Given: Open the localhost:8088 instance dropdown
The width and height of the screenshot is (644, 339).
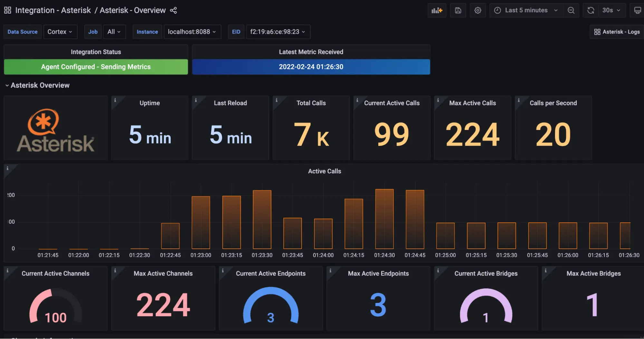Looking at the screenshot, I should point(192,32).
